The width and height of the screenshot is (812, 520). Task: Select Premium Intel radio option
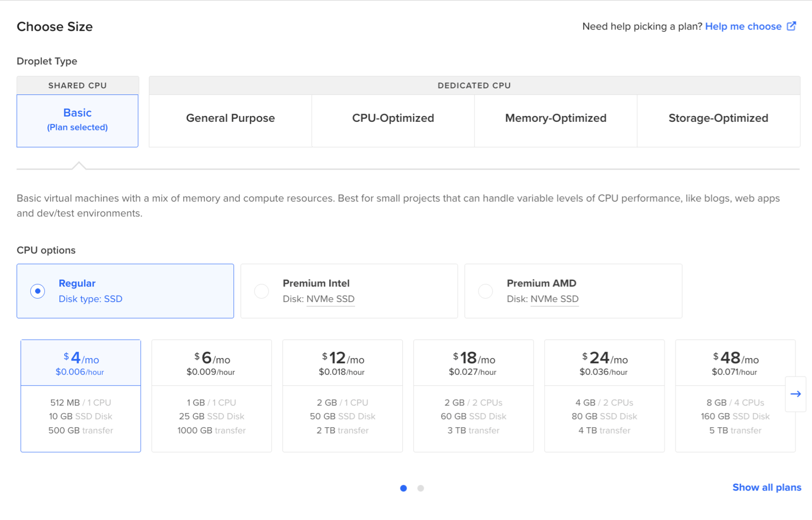(262, 291)
